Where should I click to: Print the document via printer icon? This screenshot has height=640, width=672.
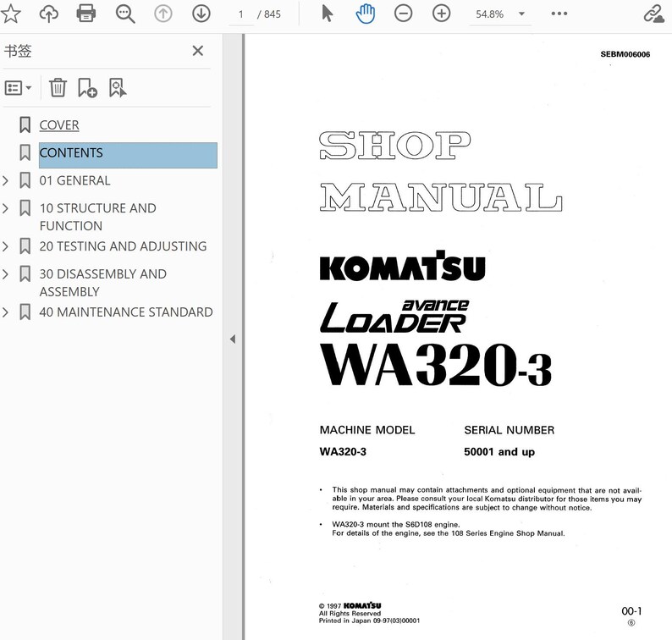[86, 14]
